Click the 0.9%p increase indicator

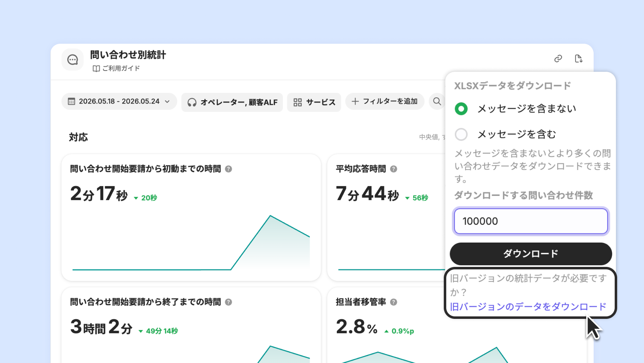[399, 331]
